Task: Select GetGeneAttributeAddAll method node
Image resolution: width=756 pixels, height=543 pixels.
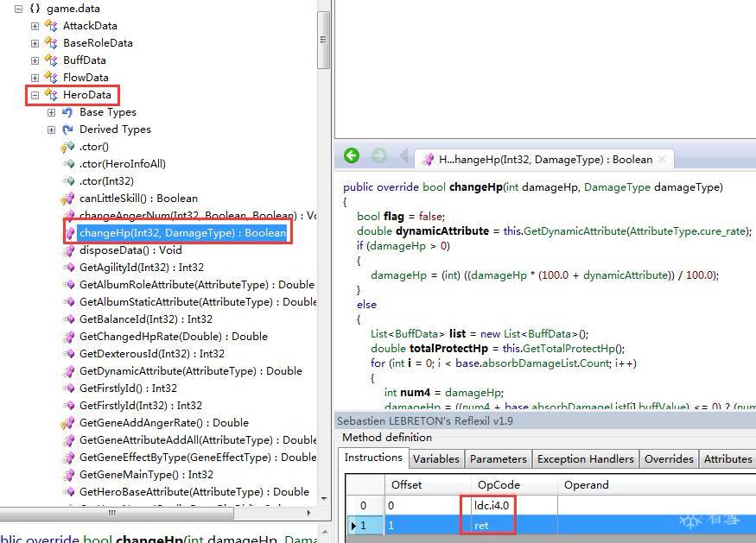Action: (198, 440)
